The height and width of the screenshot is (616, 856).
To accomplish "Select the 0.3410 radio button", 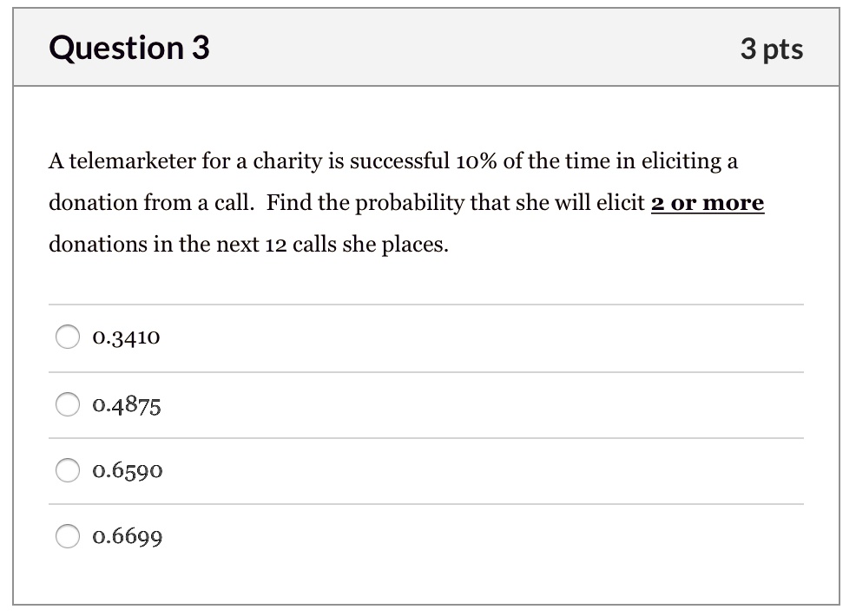I will tap(68, 337).
